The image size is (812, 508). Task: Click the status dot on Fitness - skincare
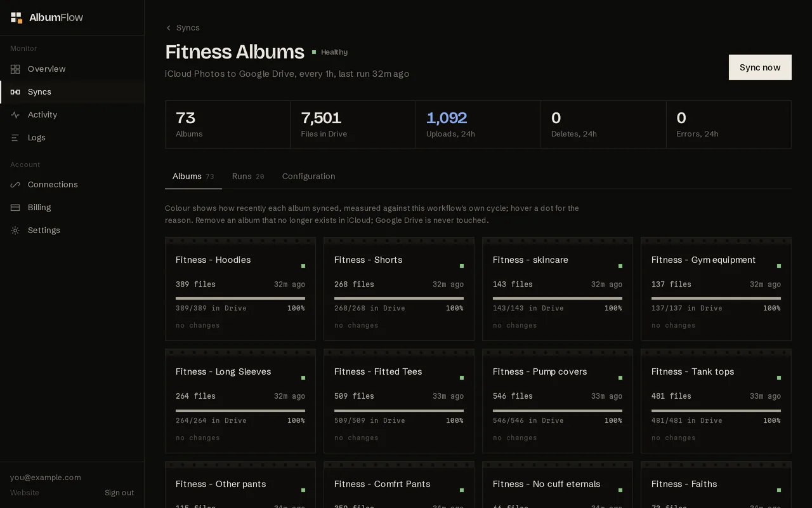coord(620,266)
